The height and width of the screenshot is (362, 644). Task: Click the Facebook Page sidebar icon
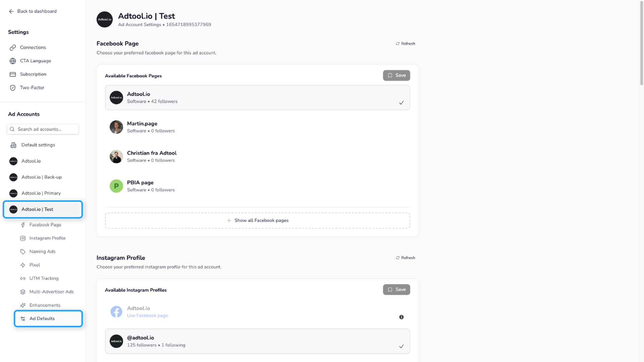(23, 225)
